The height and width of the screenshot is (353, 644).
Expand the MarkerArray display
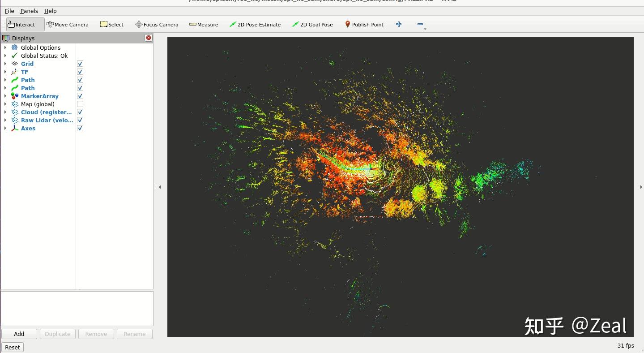click(x=5, y=96)
